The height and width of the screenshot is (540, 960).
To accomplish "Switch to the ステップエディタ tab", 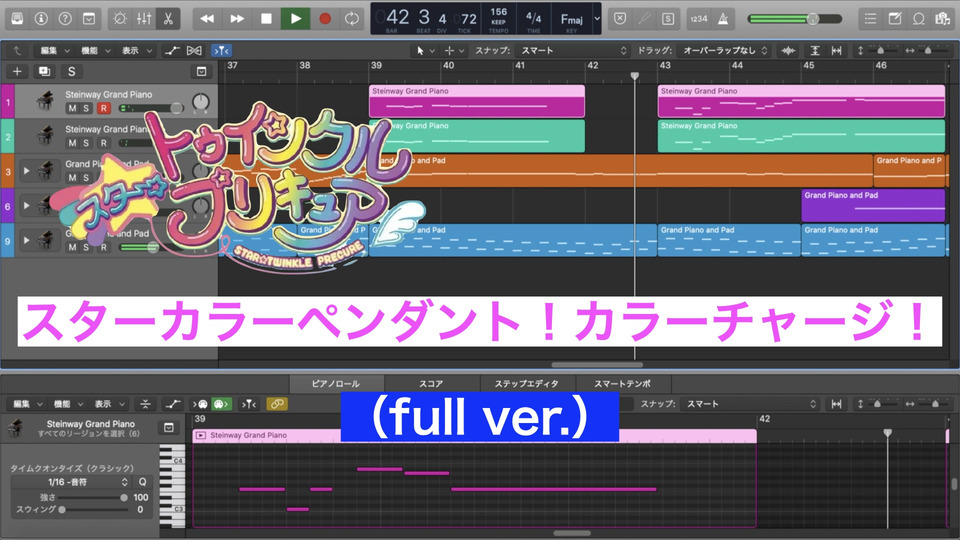I will coord(527,384).
